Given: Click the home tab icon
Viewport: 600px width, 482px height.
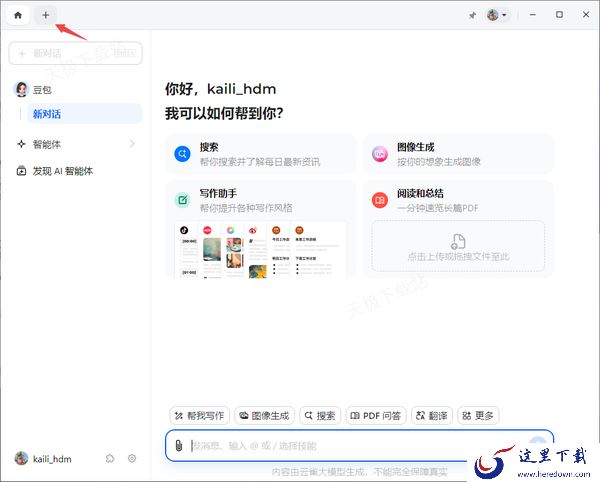Looking at the screenshot, I should [x=18, y=15].
